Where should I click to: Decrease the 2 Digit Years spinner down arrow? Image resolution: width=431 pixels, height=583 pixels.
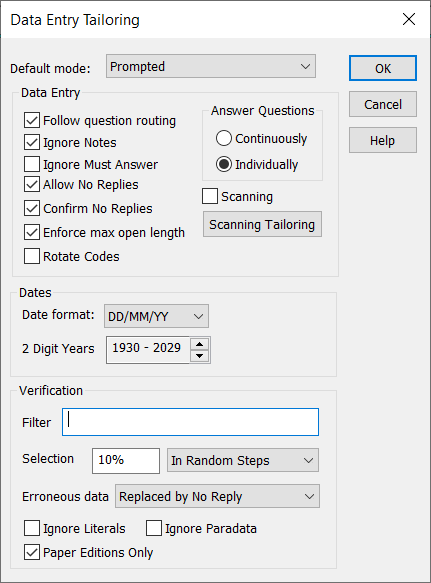(200, 356)
